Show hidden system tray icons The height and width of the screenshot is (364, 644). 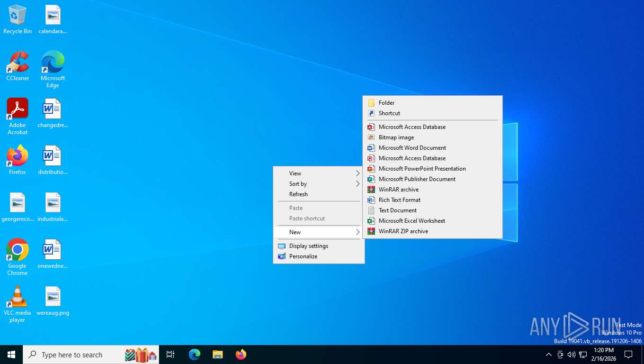click(548, 355)
